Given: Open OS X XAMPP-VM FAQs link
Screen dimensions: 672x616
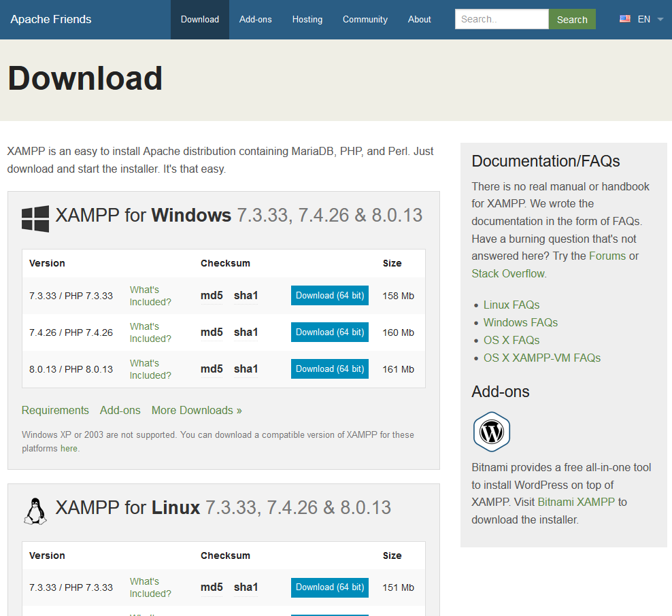Looking at the screenshot, I should 541,358.
